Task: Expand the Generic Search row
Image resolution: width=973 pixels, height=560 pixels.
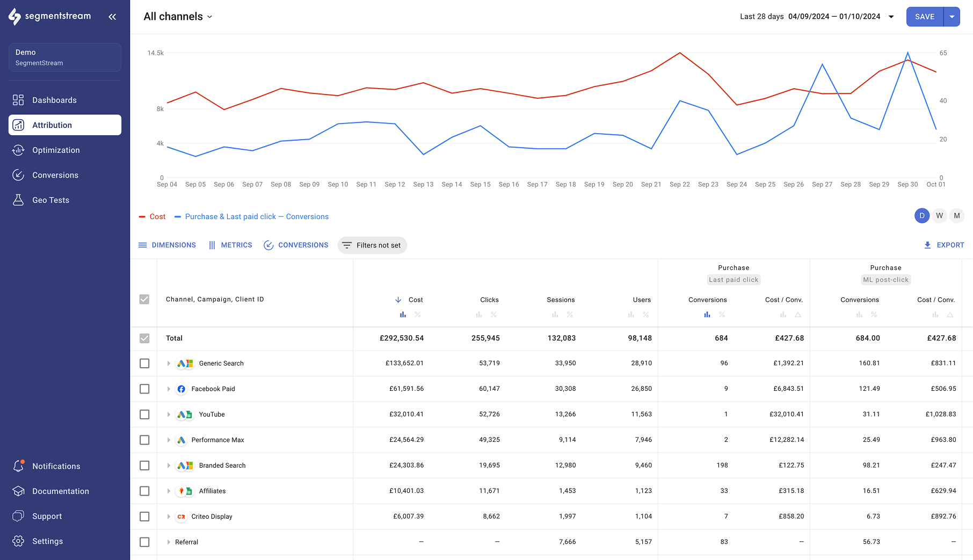Action: point(169,363)
